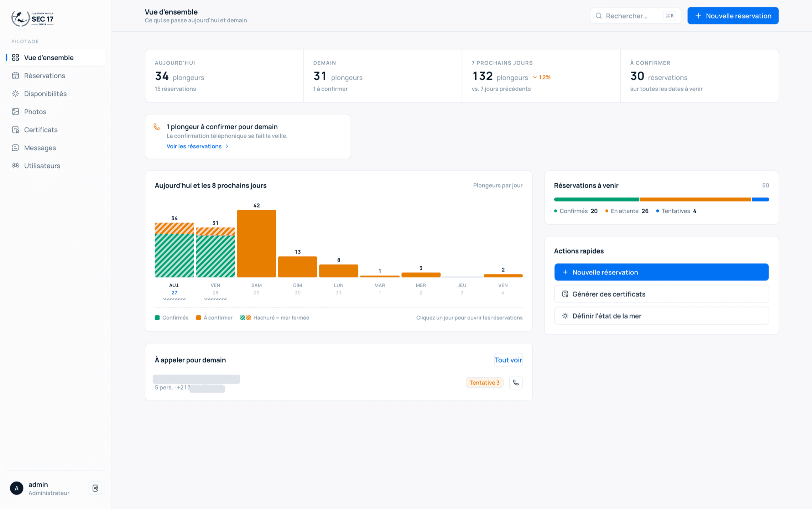Screen dimensions: 812x509
Task: Click the 12% downward trend indicator
Action: click(542, 77)
